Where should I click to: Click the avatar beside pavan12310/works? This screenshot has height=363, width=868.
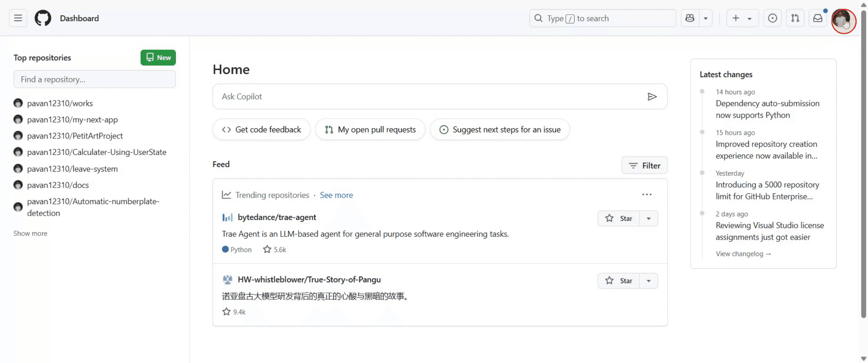coord(18,103)
